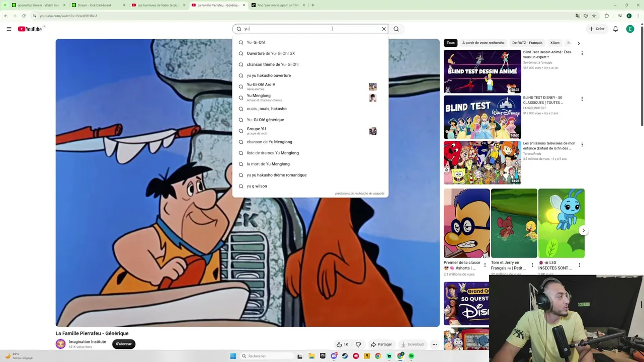
Task: Dislike the video with thumbs down
Action: 358,344
